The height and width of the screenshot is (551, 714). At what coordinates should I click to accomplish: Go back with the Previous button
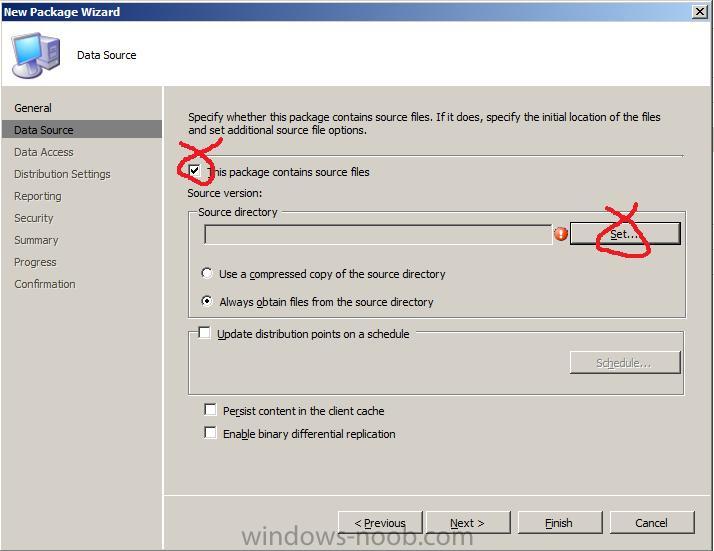[380, 523]
